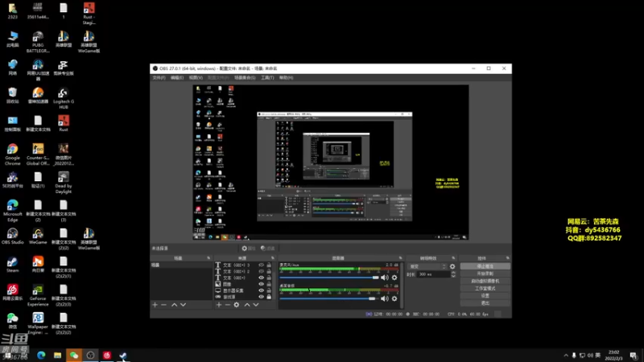The image size is (644, 362).
Task: Move scene down in Scenes panel
Action: click(184, 305)
